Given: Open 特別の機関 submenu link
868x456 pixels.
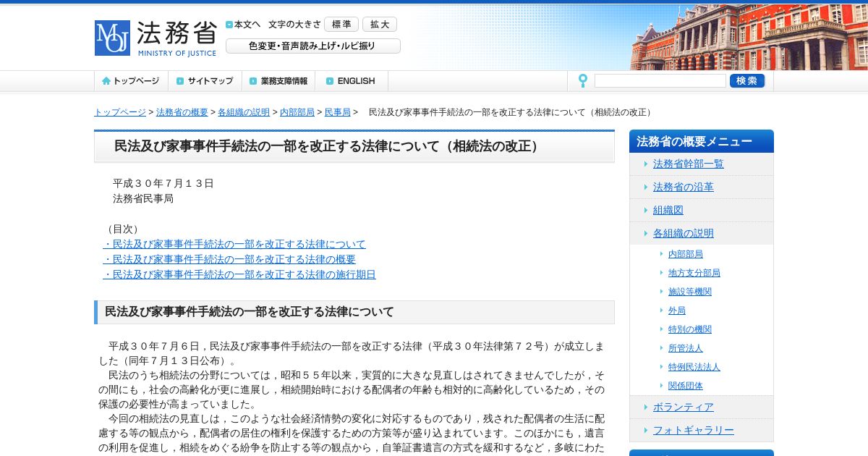Looking at the screenshot, I should (x=690, y=329).
